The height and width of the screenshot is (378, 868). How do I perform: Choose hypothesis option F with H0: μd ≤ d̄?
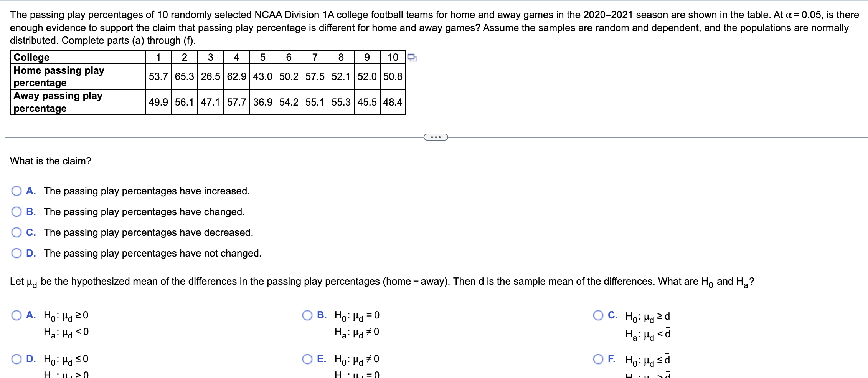click(x=597, y=360)
